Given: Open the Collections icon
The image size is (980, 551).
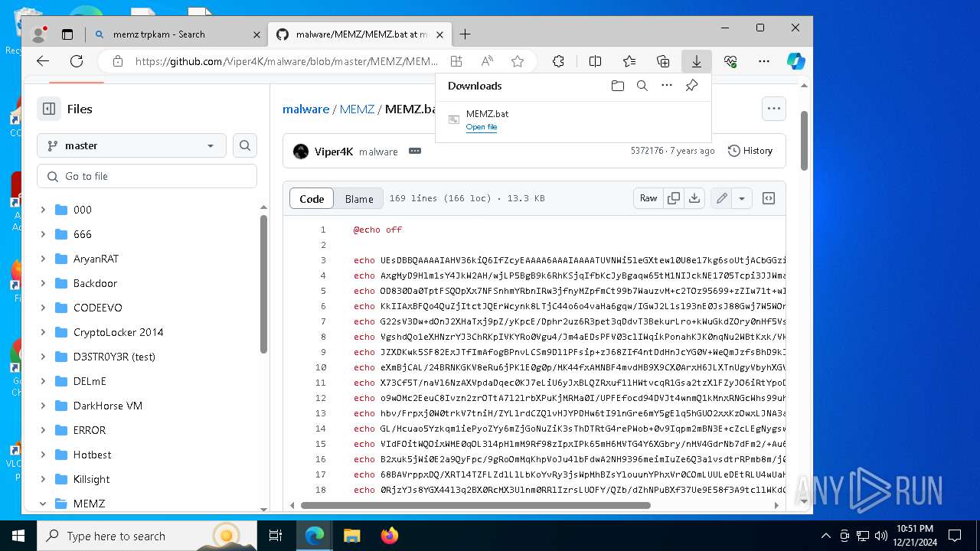Looking at the screenshot, I should pos(663,61).
